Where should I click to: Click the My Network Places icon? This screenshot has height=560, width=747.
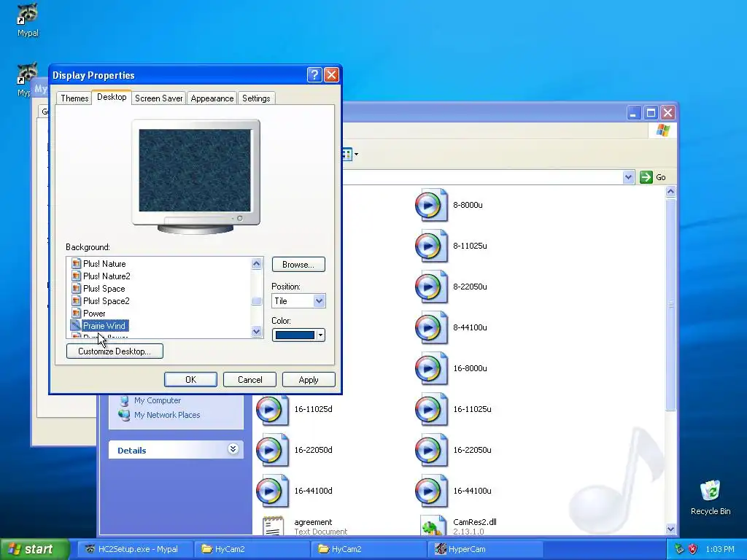124,415
